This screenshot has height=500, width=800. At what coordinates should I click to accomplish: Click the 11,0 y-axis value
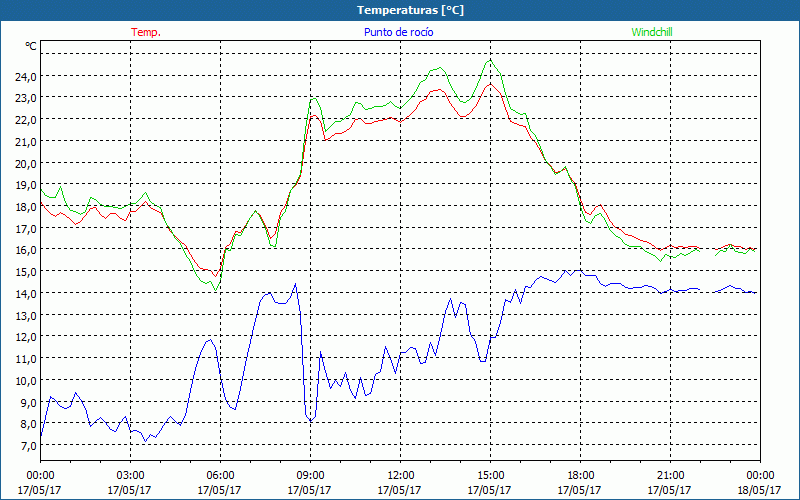click(27, 359)
